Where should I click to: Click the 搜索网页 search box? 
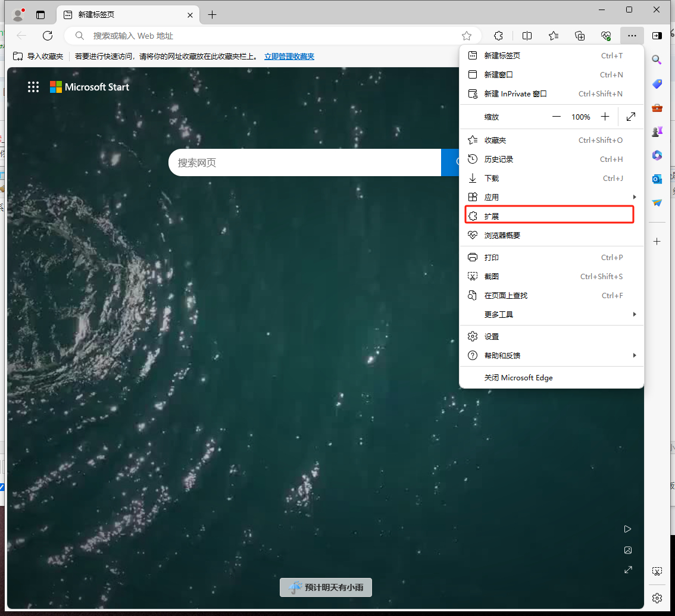[x=304, y=162]
